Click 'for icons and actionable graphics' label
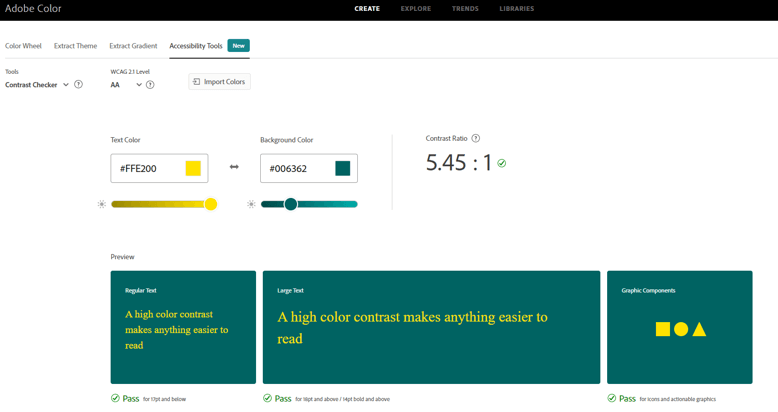This screenshot has height=412, width=778. point(678,399)
